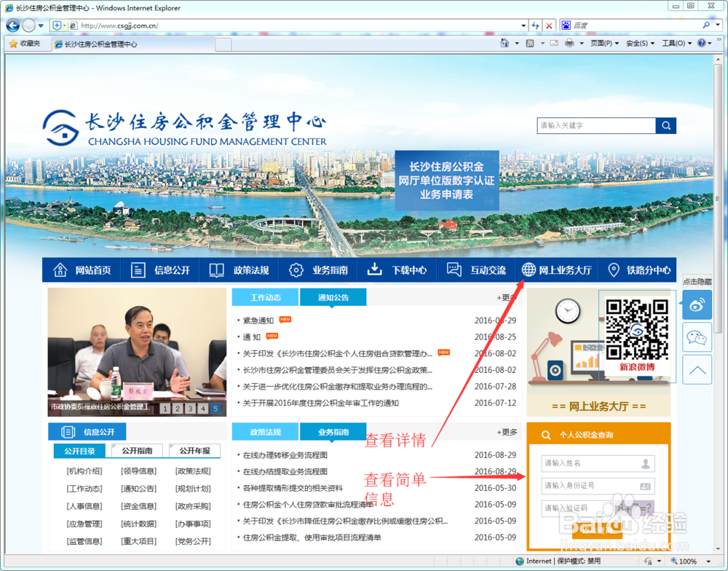Click the 点击隐藏 sidebar button
The width and height of the screenshot is (728, 571).
pos(697,282)
